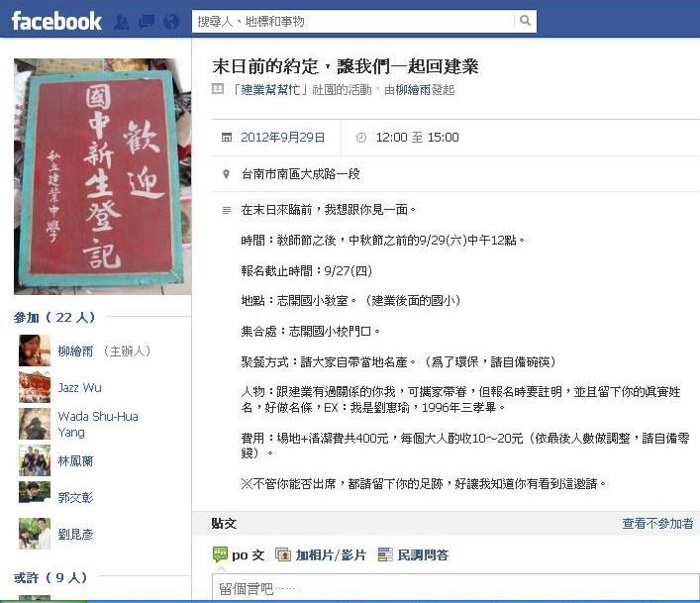Click the 留個言吧 comment box
Screen dimensions: 700x603
[x=455, y=588]
